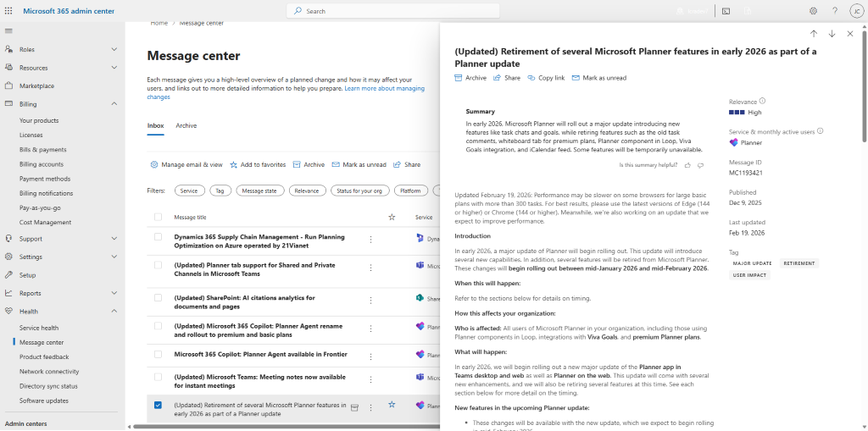
Task: Check the SharePoint AI citations message
Action: (158, 298)
